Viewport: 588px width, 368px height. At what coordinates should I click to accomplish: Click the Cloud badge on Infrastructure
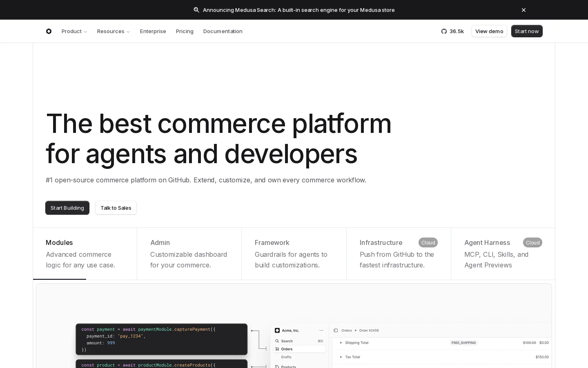(x=428, y=242)
